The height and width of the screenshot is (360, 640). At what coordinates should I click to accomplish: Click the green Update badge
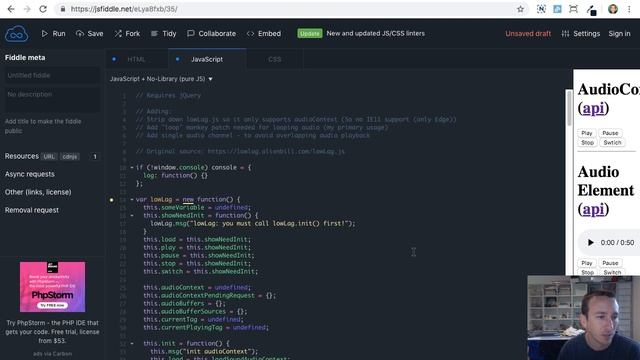click(x=310, y=33)
